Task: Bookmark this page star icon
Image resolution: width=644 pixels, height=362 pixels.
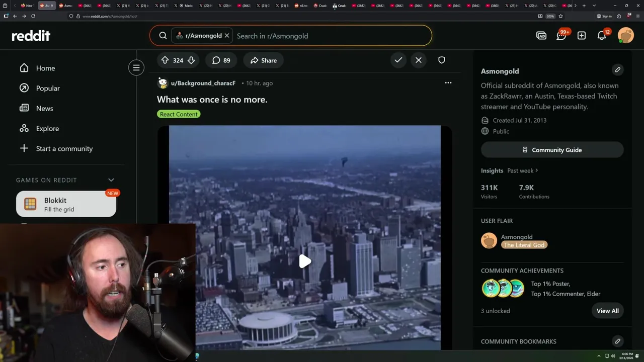Action: [x=560, y=16]
